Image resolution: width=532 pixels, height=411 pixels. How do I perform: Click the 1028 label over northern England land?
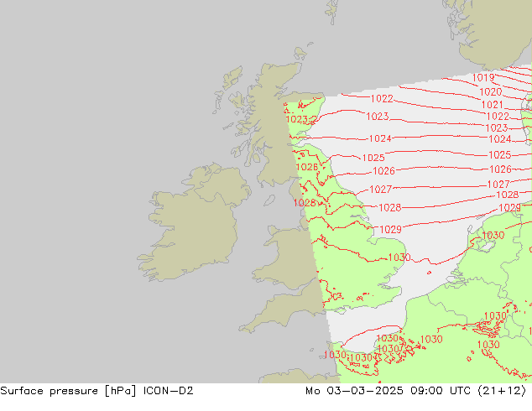pos(305,203)
